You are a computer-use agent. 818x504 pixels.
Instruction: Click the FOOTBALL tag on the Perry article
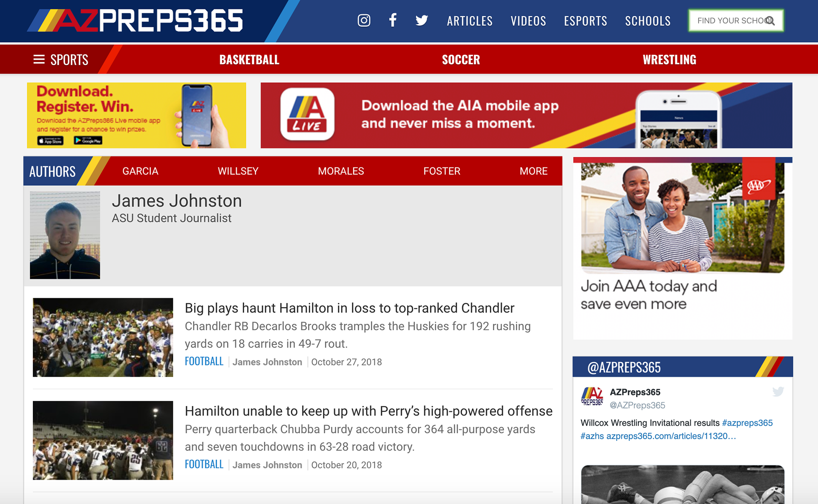point(204,464)
